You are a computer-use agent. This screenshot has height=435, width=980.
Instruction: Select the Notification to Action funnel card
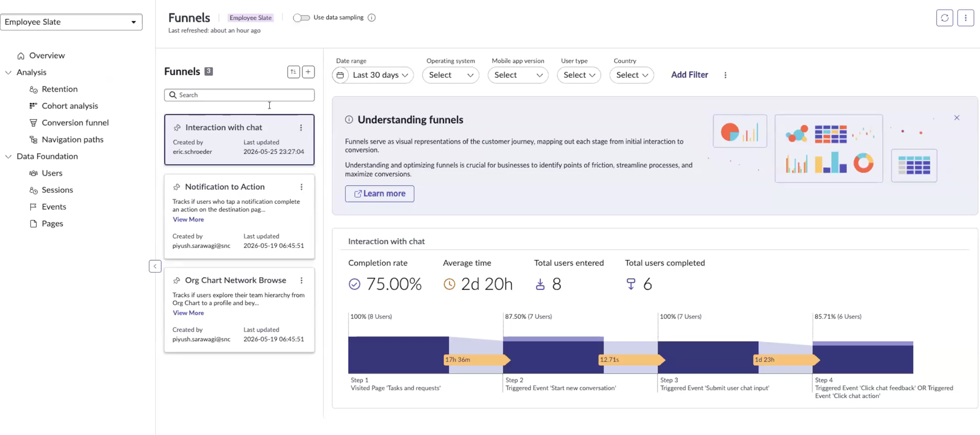click(x=239, y=216)
